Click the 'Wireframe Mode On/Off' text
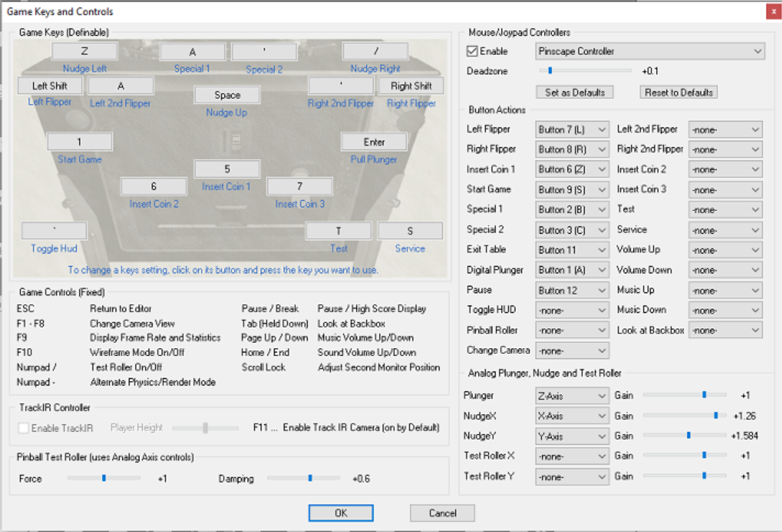782x532 pixels. [137, 352]
